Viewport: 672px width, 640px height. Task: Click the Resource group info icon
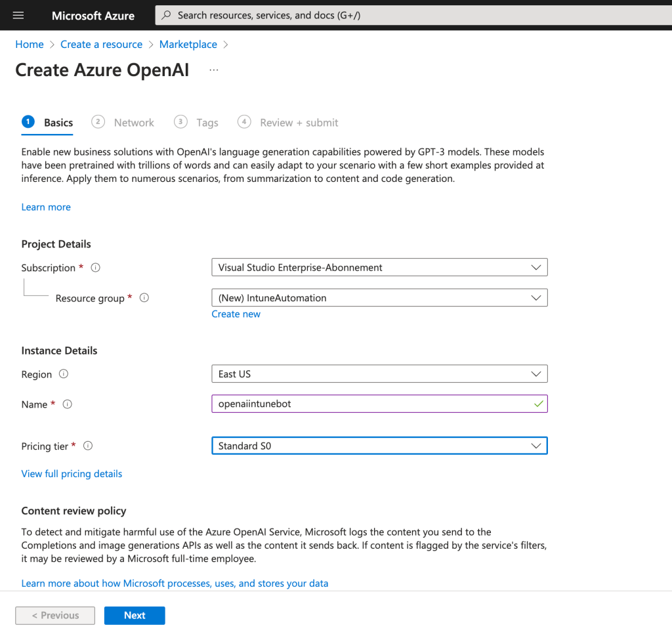click(x=144, y=298)
